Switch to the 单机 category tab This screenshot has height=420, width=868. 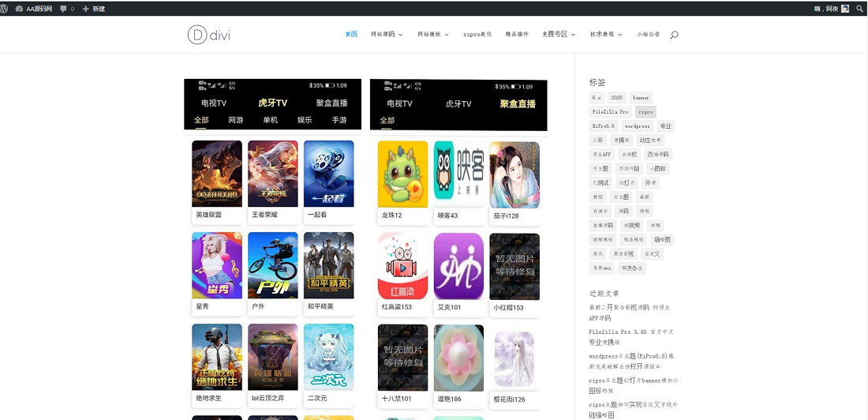tap(270, 120)
